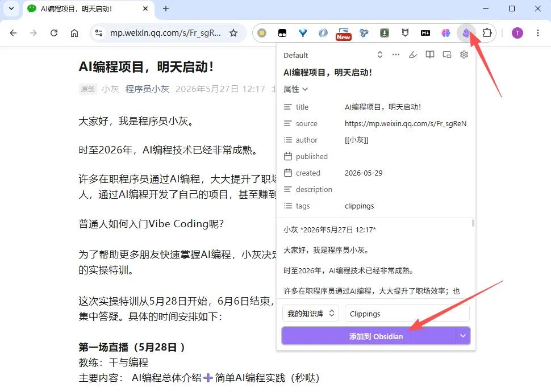This screenshot has width=551, height=392.
Task: Click the highlighter pen icon in clipper
Action: pos(413,55)
